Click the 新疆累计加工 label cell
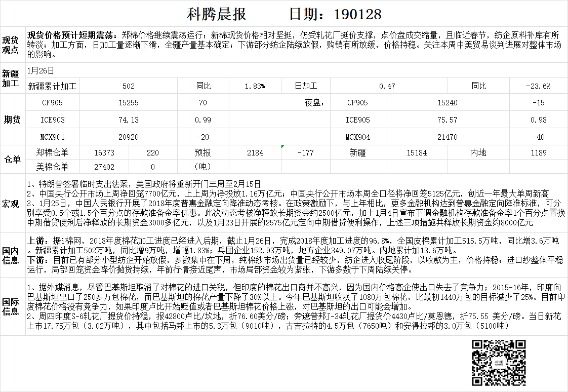The height and width of the screenshot is (392, 568). (x=52, y=86)
